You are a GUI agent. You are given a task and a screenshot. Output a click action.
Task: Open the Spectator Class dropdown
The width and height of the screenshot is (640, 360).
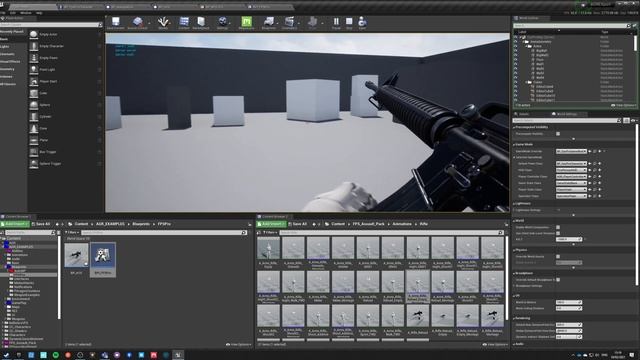coord(571,196)
